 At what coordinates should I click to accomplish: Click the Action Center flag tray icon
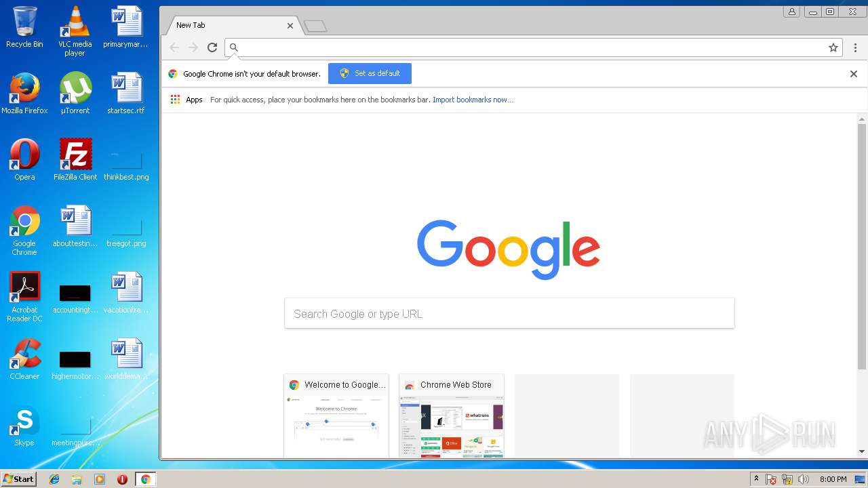771,479
